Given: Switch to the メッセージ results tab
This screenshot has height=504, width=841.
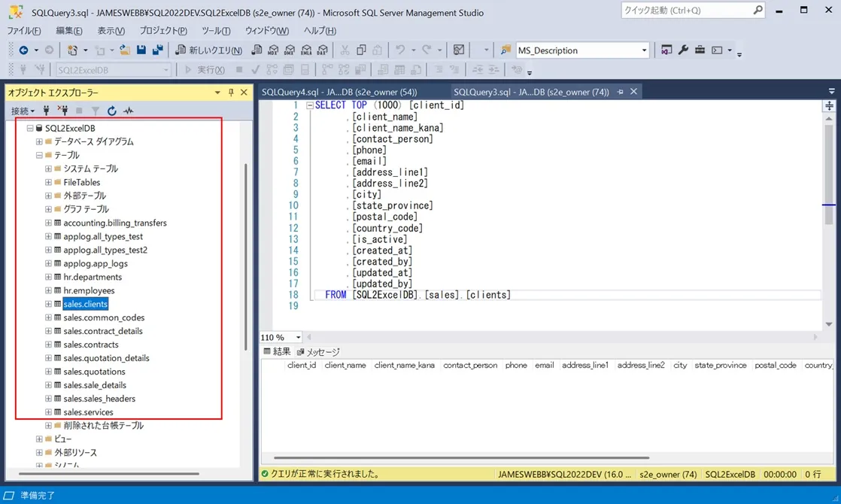Looking at the screenshot, I should (x=319, y=352).
